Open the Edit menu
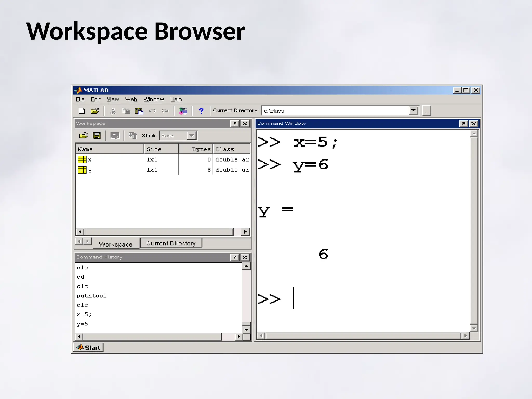The image size is (532, 399). tap(96, 99)
